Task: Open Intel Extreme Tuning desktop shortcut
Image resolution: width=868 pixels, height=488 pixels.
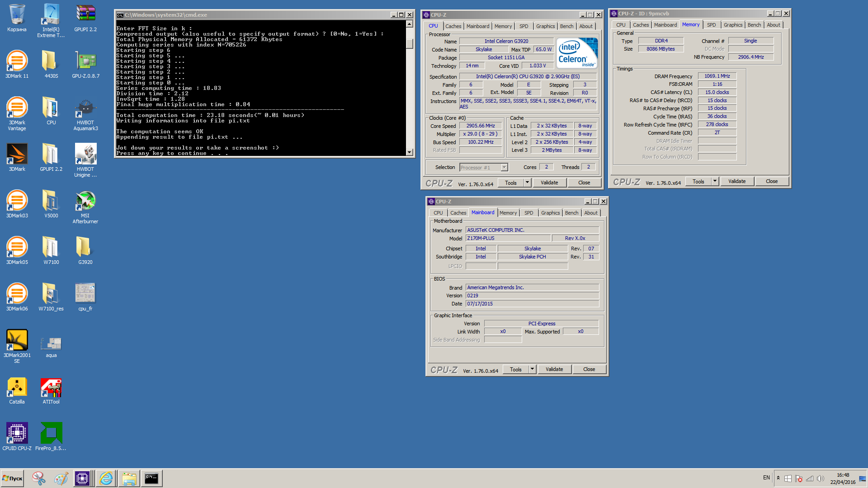Action: point(51,20)
